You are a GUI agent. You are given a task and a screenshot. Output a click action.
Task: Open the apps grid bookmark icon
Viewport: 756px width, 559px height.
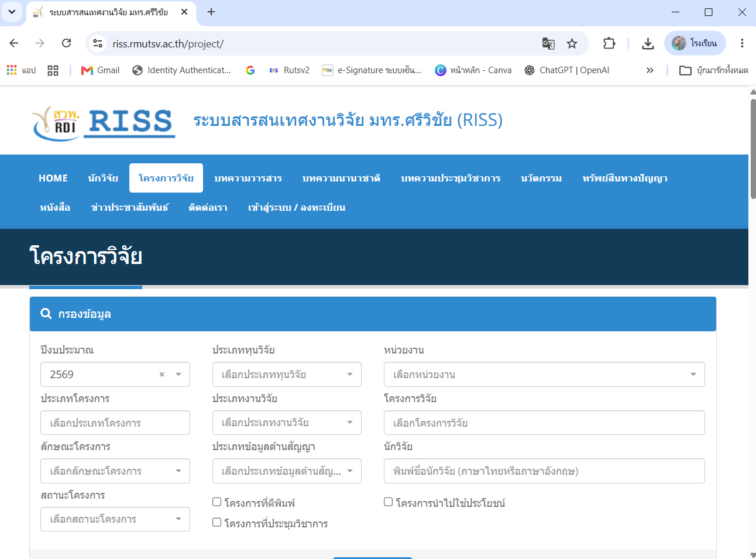(x=12, y=70)
